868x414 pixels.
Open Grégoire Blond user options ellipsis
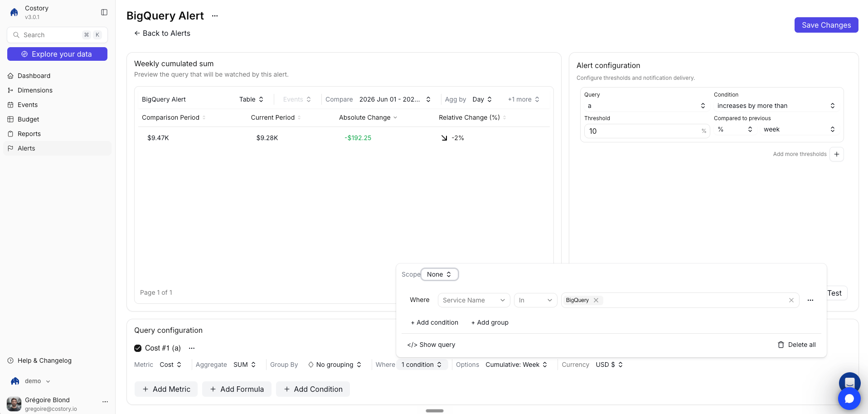tap(105, 402)
